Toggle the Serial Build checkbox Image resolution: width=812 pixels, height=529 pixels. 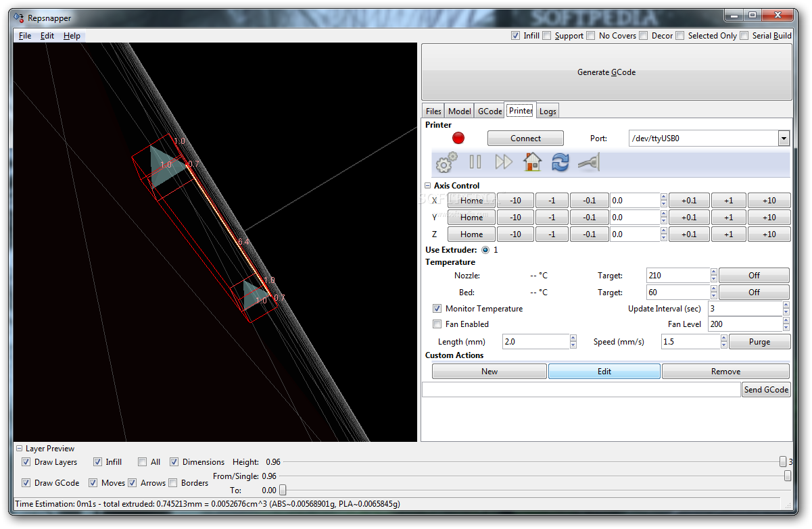click(x=744, y=35)
